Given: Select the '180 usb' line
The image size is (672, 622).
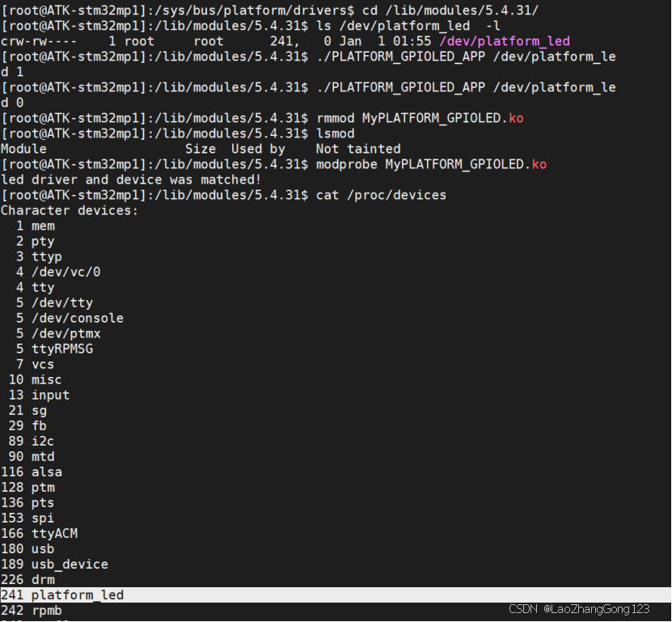Looking at the screenshot, I should tap(27, 548).
